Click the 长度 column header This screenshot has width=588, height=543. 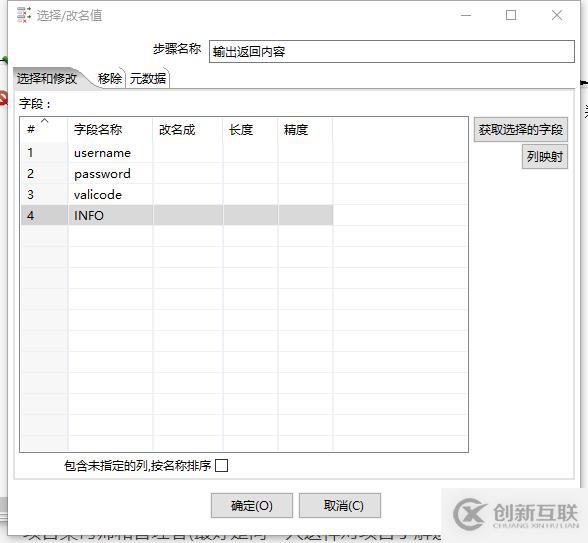pos(250,130)
